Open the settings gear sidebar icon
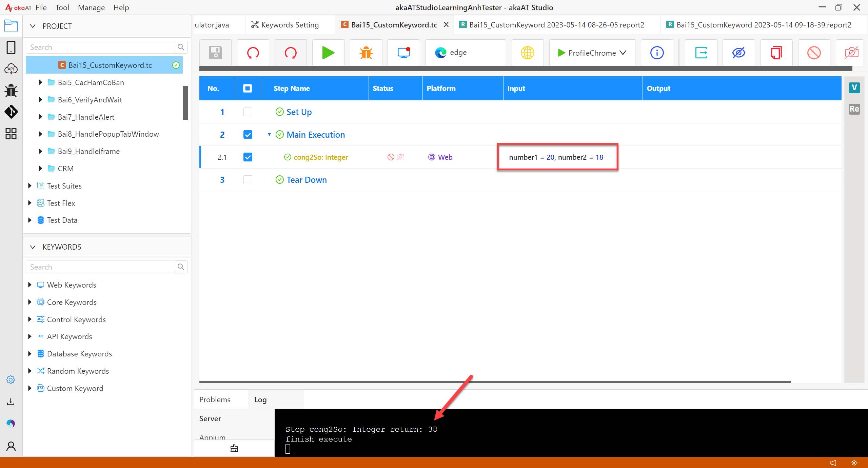Viewport: 868px width, 468px height. coord(11,379)
